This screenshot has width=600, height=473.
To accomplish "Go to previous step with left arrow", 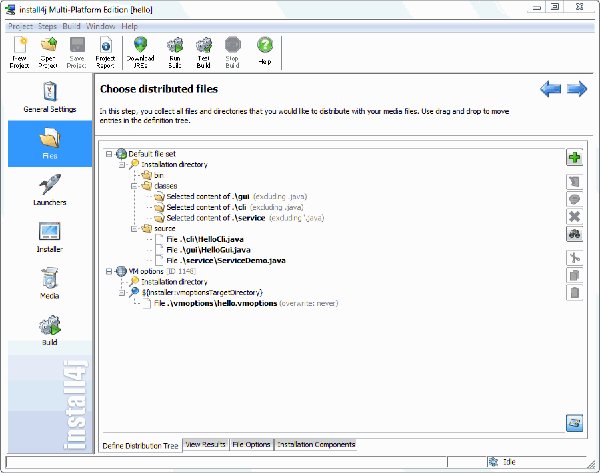I will pos(551,89).
